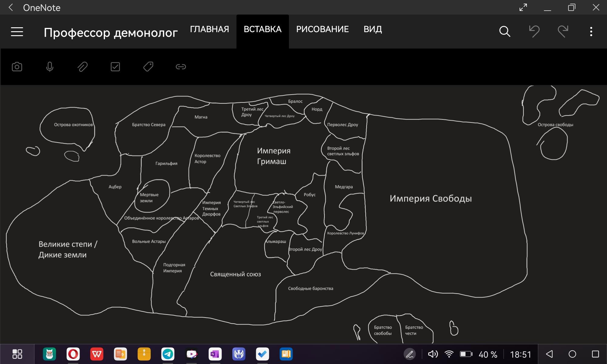
Task: Open the app drawer grid icon
Action: coord(17,354)
